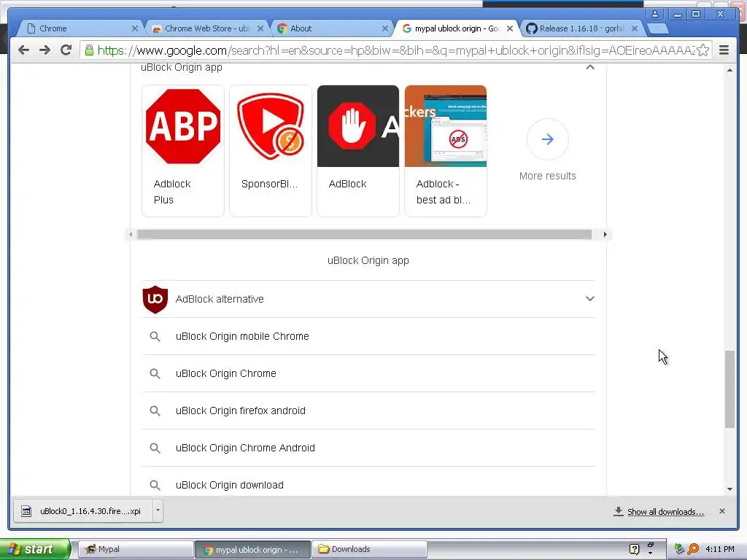Image resolution: width=747 pixels, height=560 pixels.
Task: Click search icon beside uBlock Origin firefox android
Action: click(x=155, y=411)
